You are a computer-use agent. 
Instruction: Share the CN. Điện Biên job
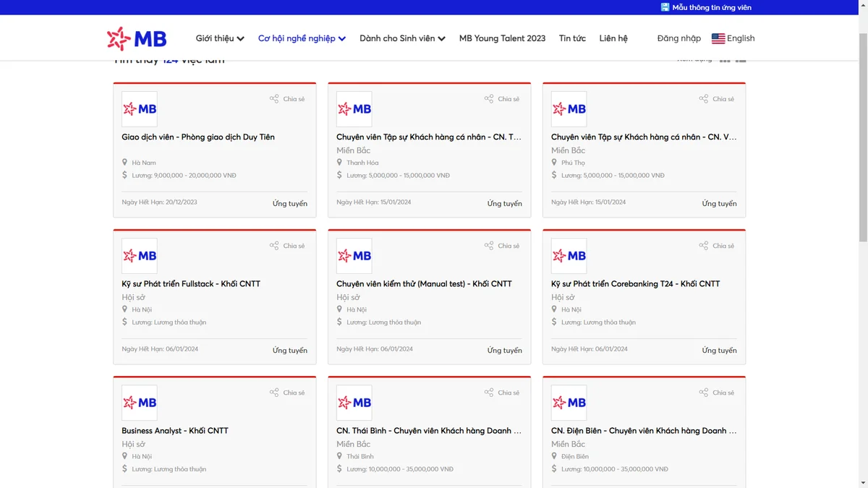tap(717, 393)
